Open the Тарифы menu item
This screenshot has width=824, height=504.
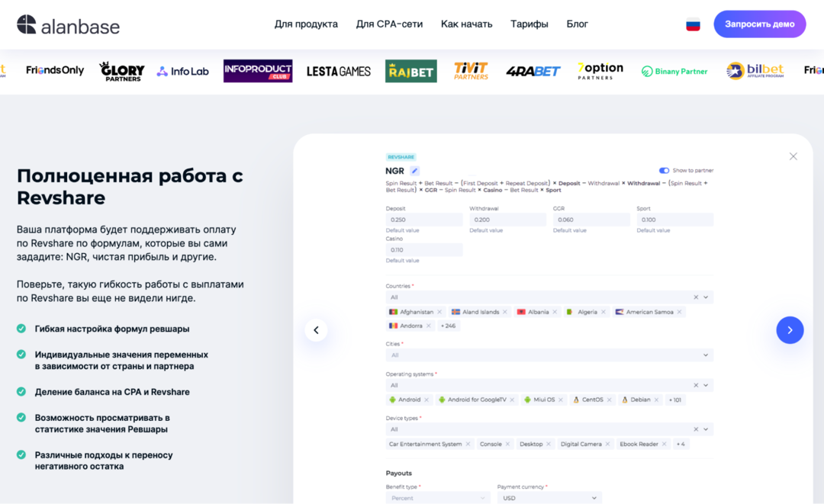point(529,24)
